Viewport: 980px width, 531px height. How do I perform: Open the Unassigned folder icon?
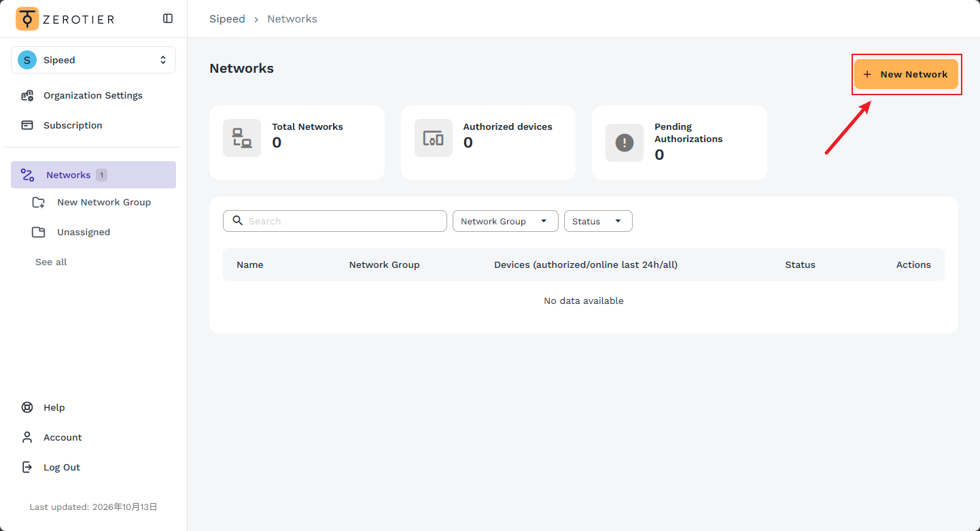click(x=38, y=232)
